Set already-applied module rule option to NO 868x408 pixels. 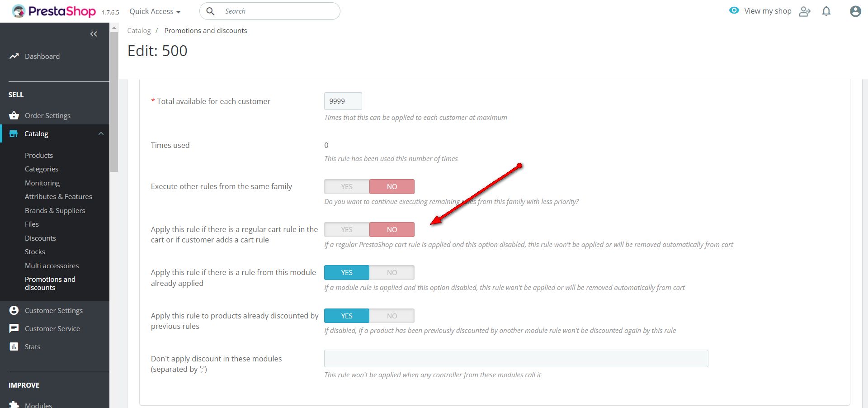pos(392,272)
